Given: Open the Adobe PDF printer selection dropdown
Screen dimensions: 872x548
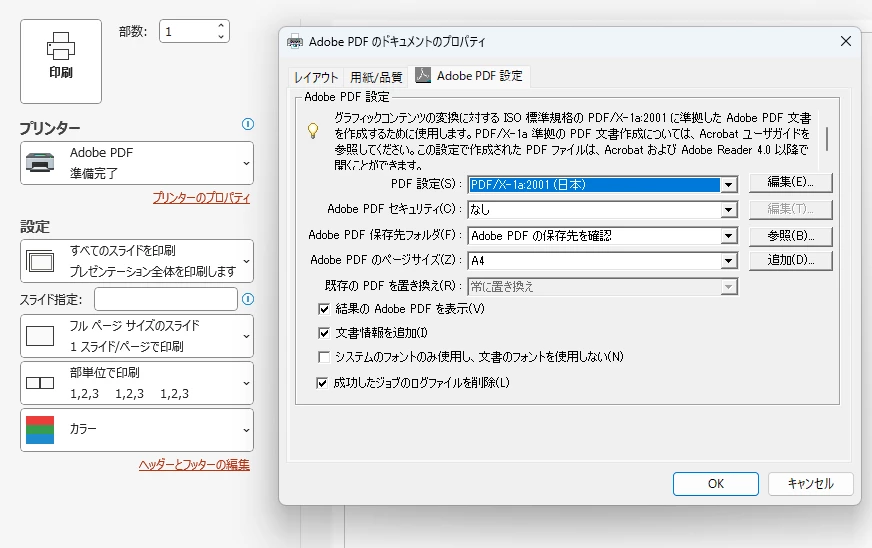Looking at the screenshot, I should [x=137, y=163].
